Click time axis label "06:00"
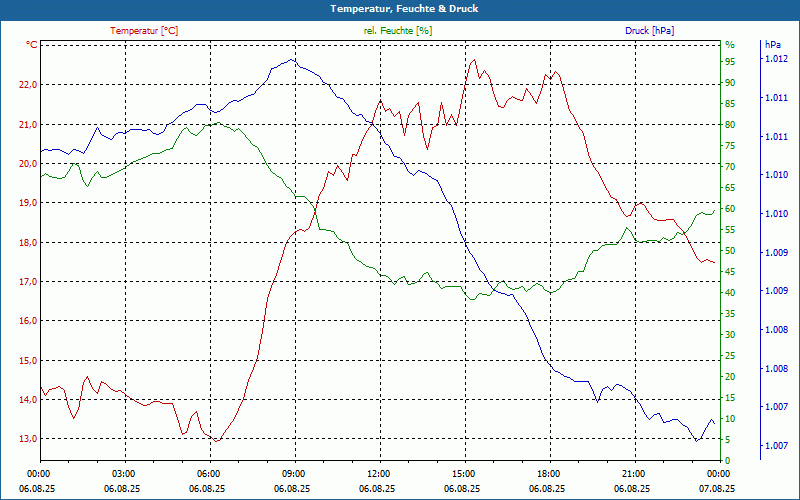Viewport: 800px width, 500px height. (x=209, y=474)
